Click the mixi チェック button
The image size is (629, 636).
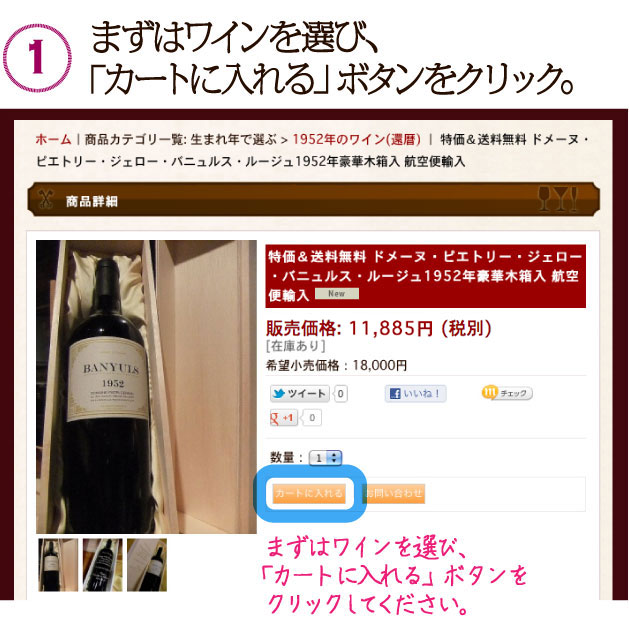tap(507, 393)
